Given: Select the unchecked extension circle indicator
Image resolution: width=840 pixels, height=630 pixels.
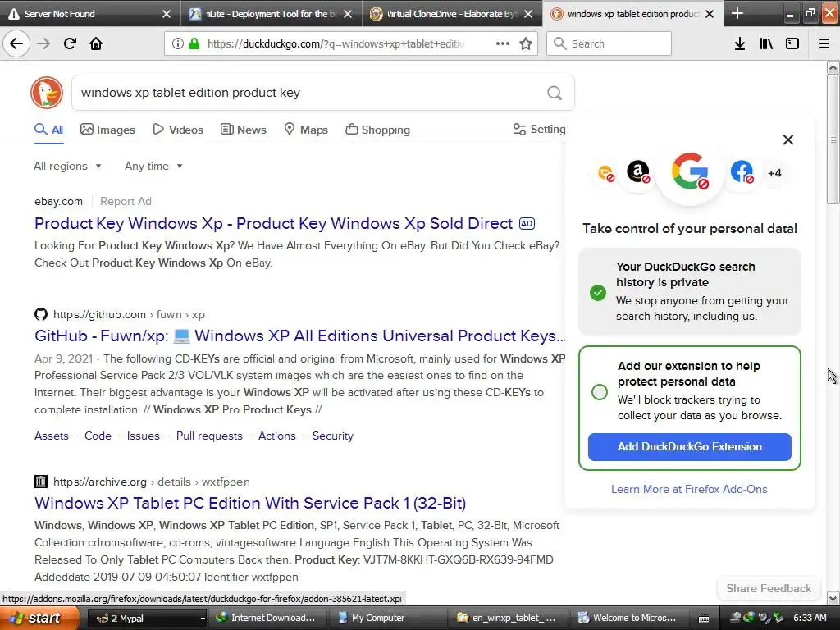Looking at the screenshot, I should click(600, 392).
